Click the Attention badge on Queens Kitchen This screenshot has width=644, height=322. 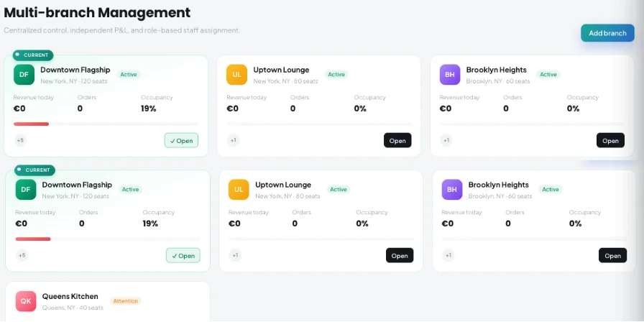(x=126, y=301)
